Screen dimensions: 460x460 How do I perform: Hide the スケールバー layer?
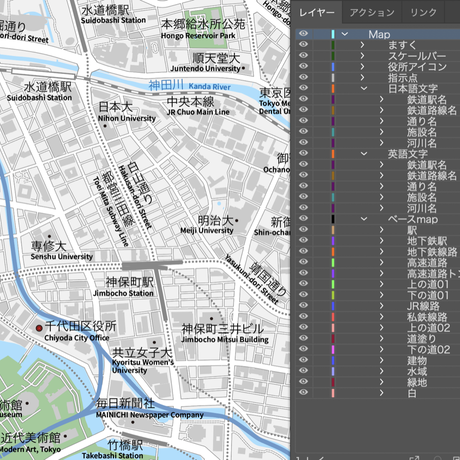pyautogui.click(x=303, y=55)
